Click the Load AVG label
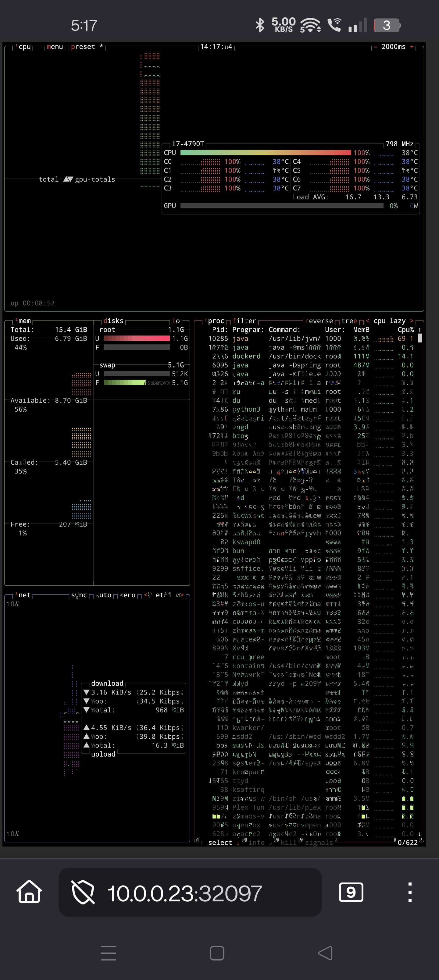The height and width of the screenshot is (980, 439). pyautogui.click(x=310, y=197)
